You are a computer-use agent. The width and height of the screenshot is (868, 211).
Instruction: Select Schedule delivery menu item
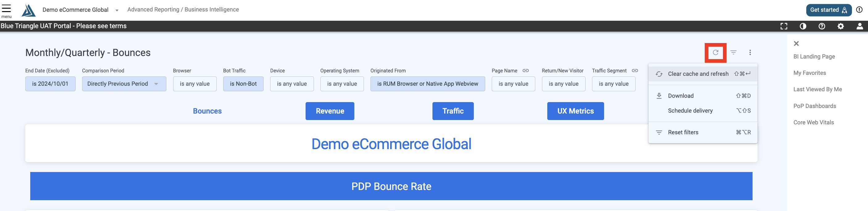(x=703, y=111)
